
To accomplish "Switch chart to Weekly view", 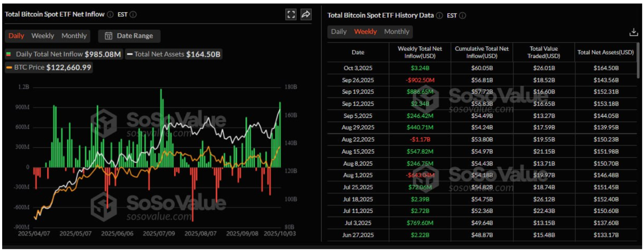I will tap(43, 36).
